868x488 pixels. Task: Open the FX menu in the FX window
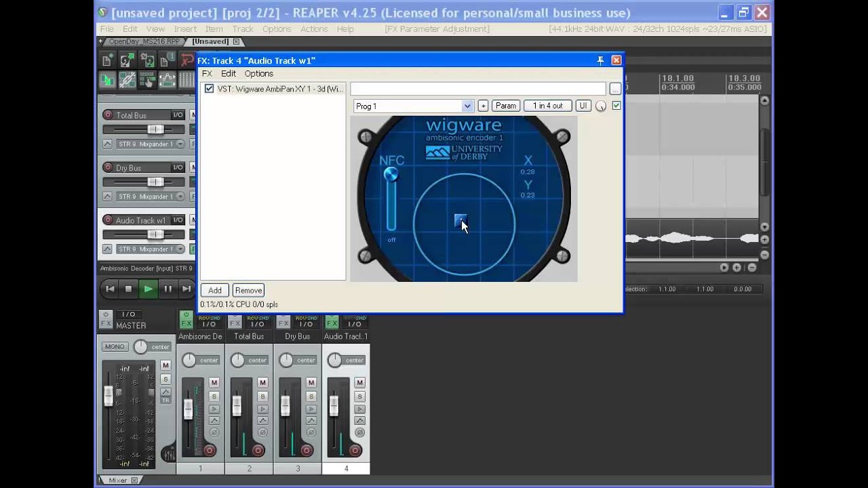[x=207, y=73]
